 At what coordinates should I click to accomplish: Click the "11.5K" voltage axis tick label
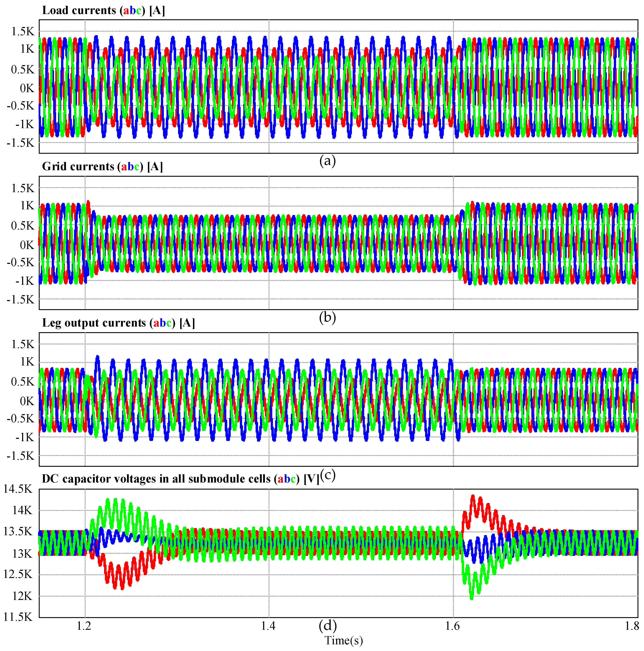18,617
